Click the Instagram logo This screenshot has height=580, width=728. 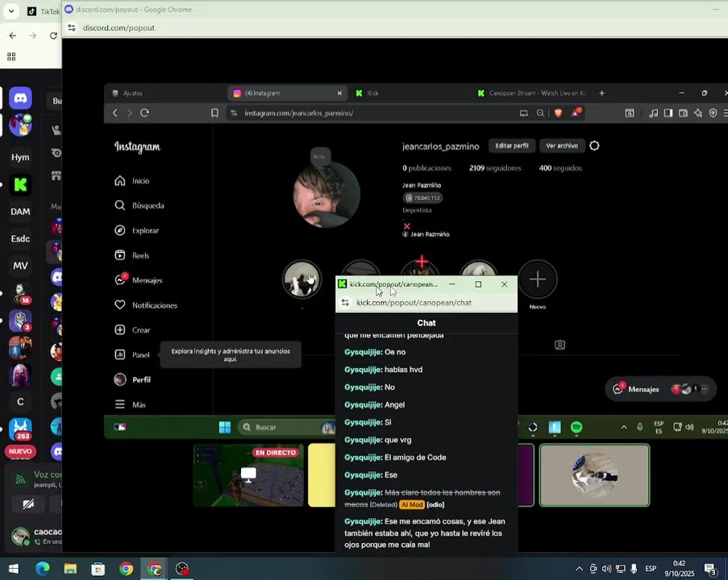click(137, 147)
